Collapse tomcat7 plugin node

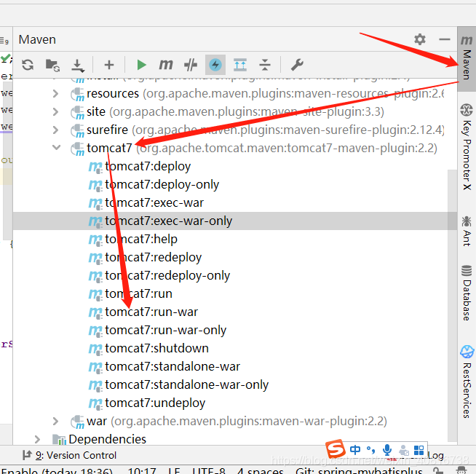click(56, 148)
